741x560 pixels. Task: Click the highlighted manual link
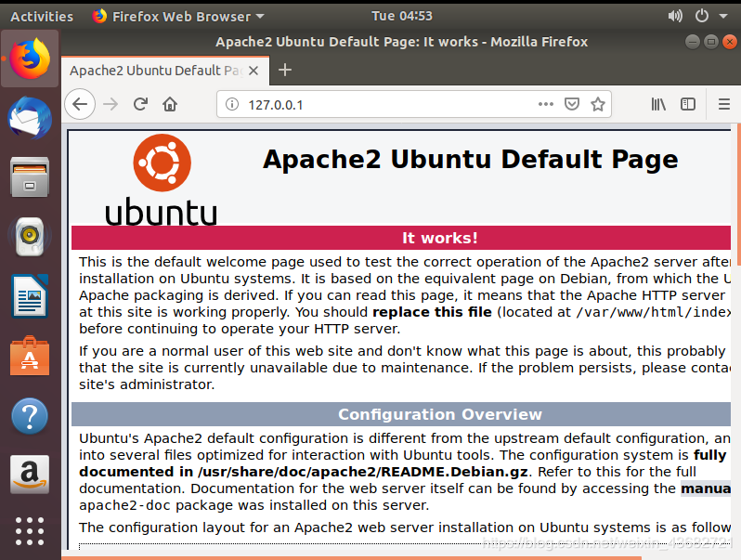(x=705, y=488)
